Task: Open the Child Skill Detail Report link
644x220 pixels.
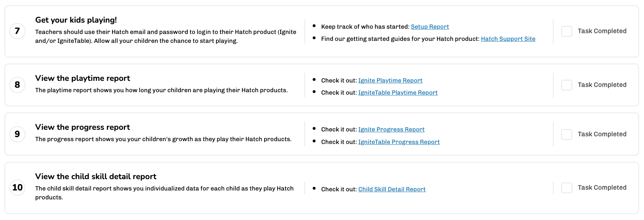Action: pos(392,189)
